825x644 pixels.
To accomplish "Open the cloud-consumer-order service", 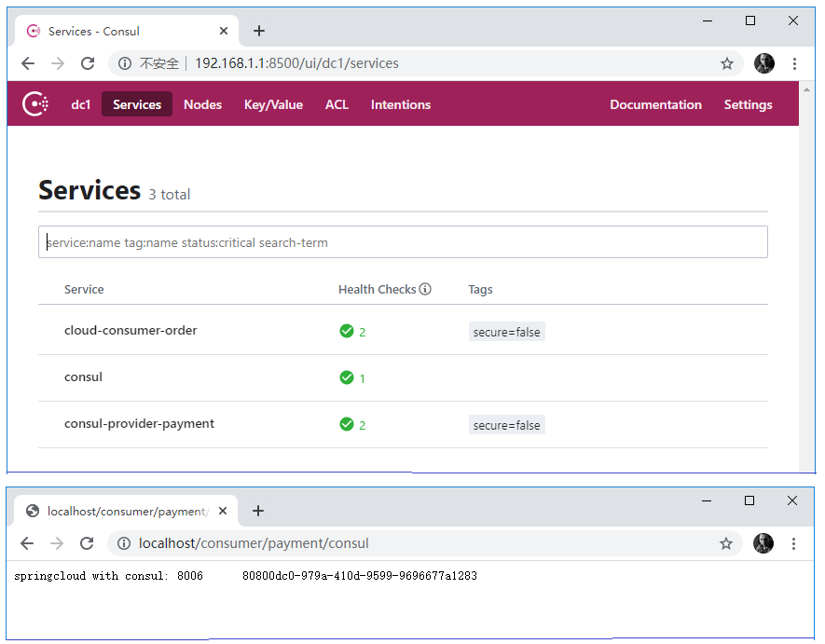I will point(131,331).
